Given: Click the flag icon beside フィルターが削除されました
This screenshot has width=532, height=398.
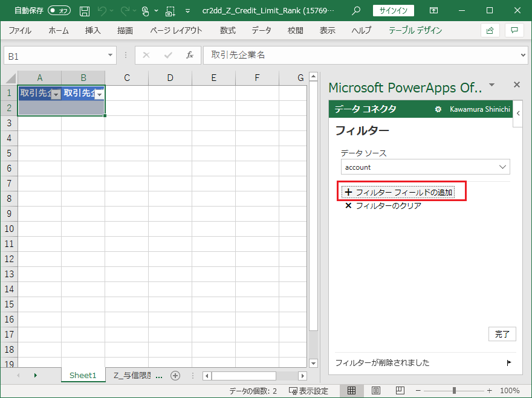Looking at the screenshot, I should (508, 363).
